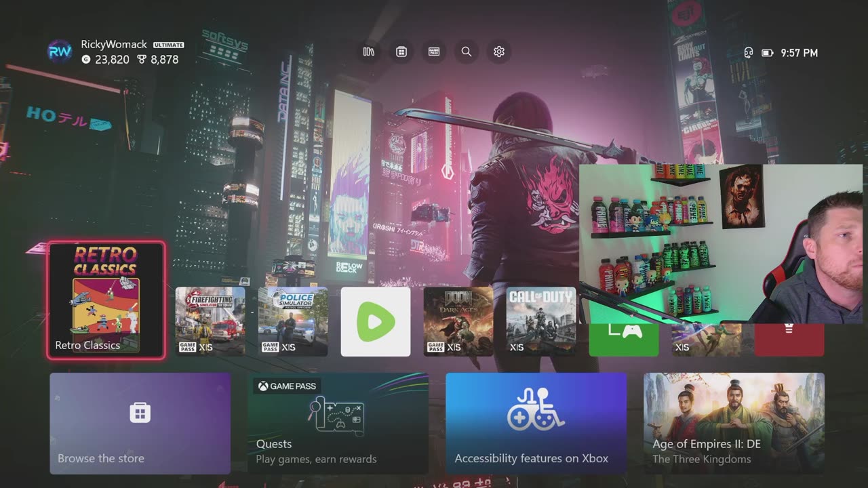Screen dimensions: 868x488
Task: Launch the Call of Duty tile
Action: click(x=541, y=321)
